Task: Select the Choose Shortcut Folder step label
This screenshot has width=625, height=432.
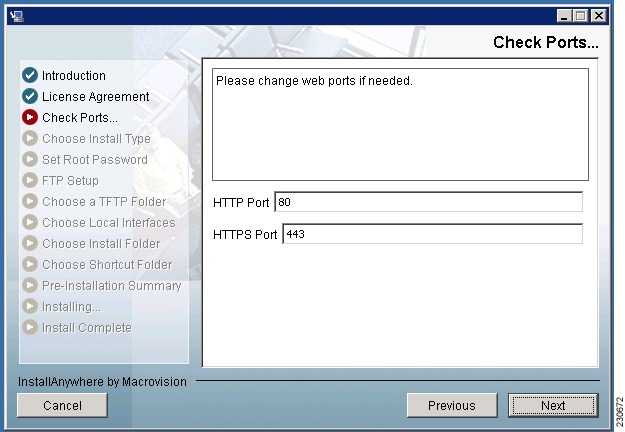Action: point(107,265)
